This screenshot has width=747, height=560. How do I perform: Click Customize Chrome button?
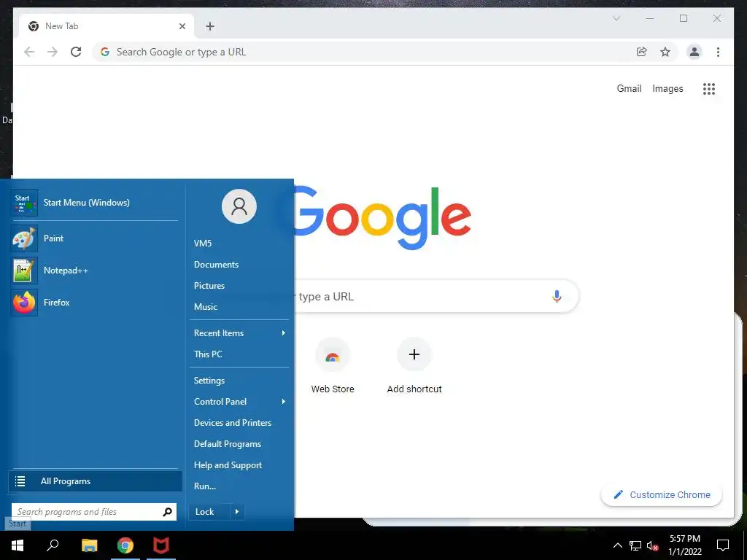click(662, 495)
